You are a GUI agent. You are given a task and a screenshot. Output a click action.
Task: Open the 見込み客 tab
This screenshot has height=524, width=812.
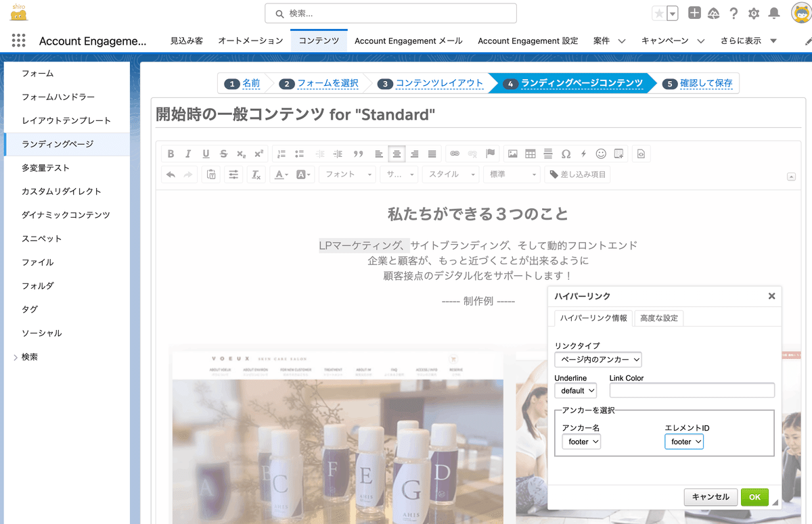tap(187, 41)
